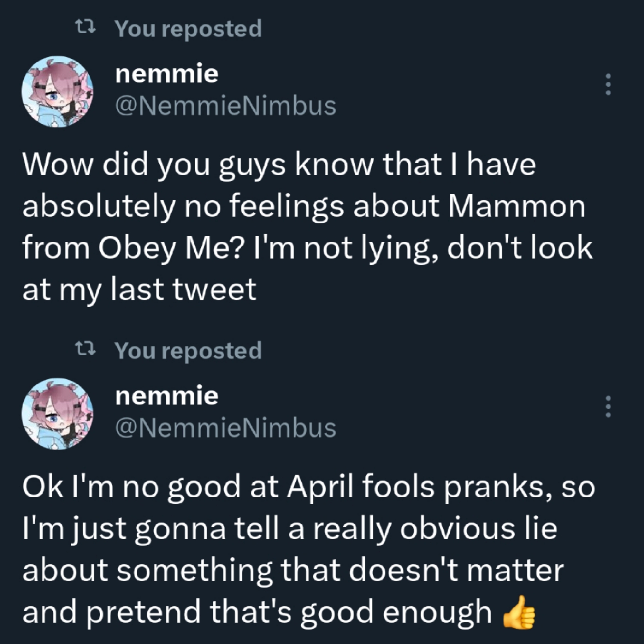Viewport: 644px width, 644px height.
Task: Click 'at my last tweet' text line
Action: click(x=139, y=289)
